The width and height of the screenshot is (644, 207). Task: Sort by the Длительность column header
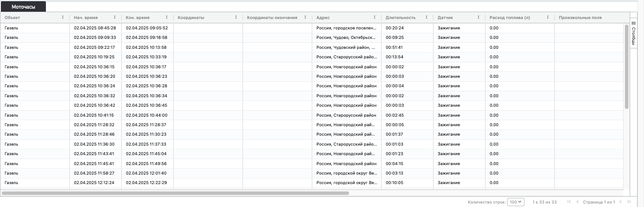pos(401,18)
